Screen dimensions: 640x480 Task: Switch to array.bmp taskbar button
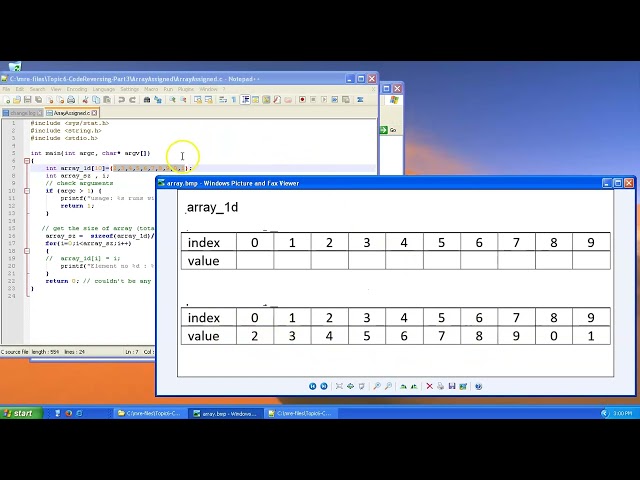226,413
